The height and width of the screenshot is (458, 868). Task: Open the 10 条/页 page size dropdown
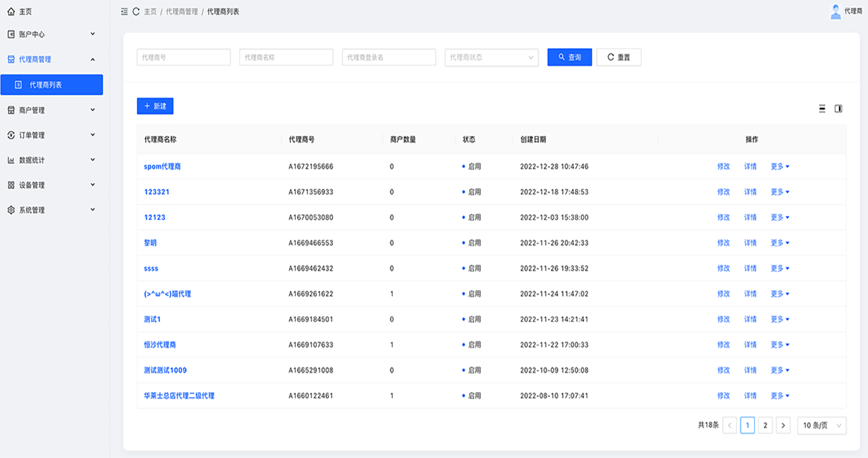pyautogui.click(x=822, y=425)
